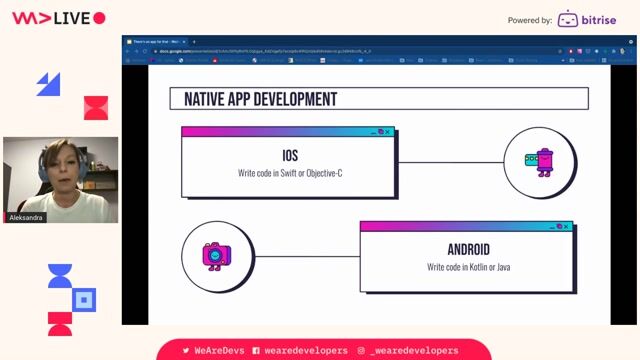
Task: Expand the bookmarks bar overflow chevron
Action: point(563,60)
